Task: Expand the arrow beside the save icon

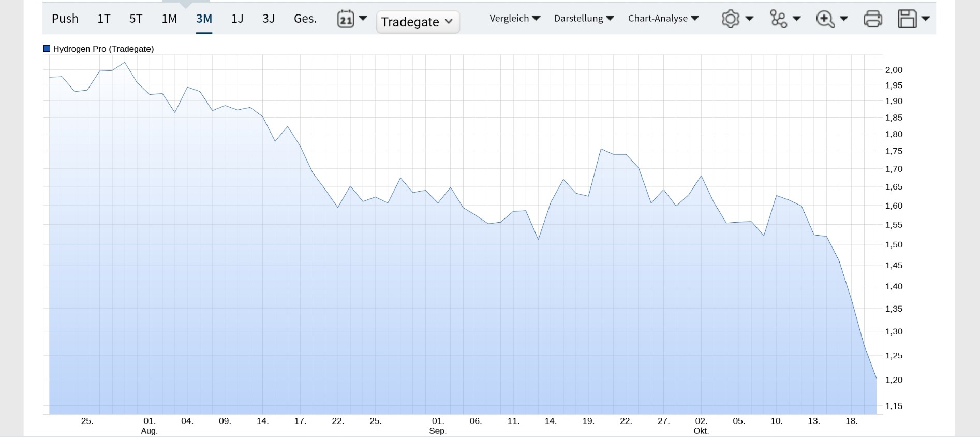Action: [926, 19]
